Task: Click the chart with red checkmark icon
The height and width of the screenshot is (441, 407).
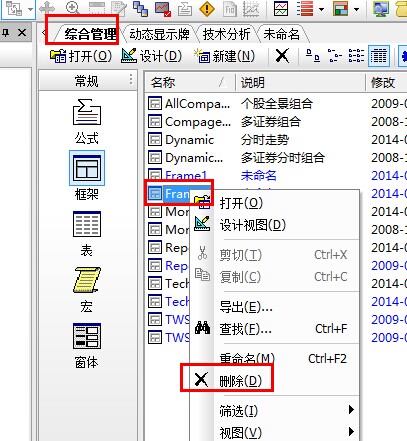Action: click(163, 8)
